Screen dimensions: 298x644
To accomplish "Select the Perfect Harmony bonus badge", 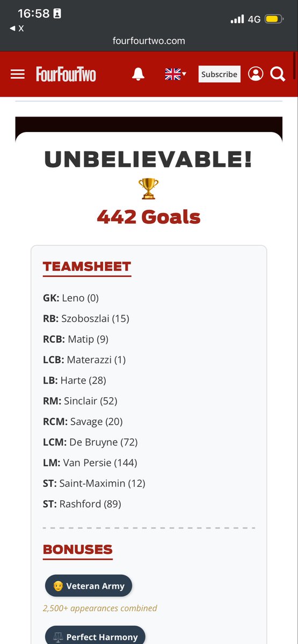I will pos(95,636).
